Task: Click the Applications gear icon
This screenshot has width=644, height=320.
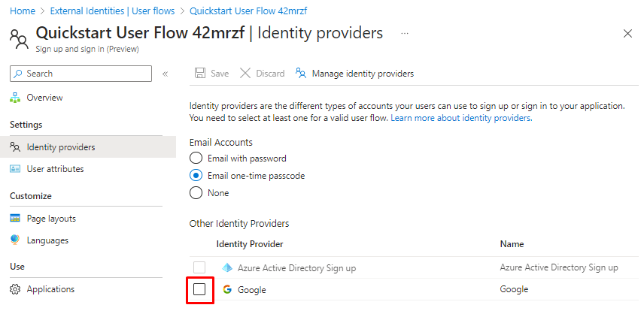Action: [x=15, y=289]
